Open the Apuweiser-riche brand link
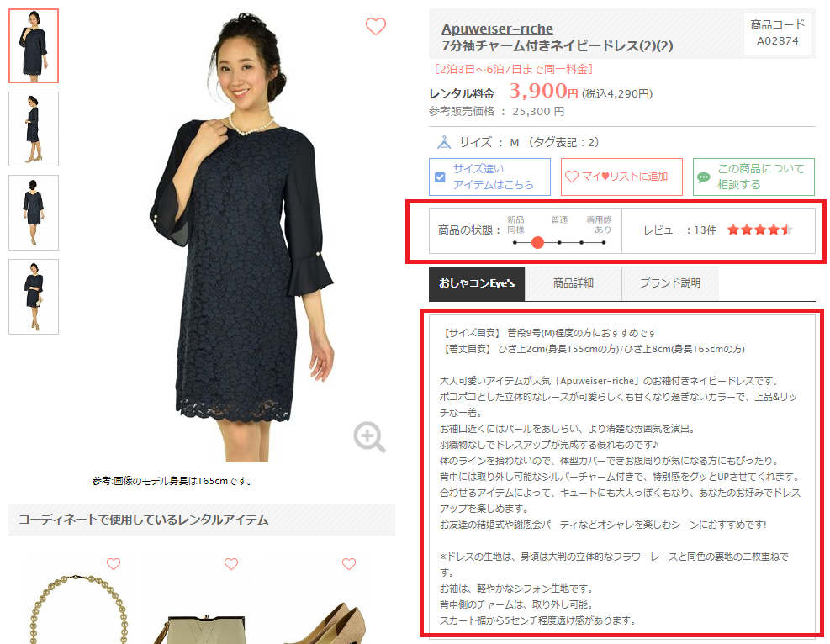 pos(497,29)
